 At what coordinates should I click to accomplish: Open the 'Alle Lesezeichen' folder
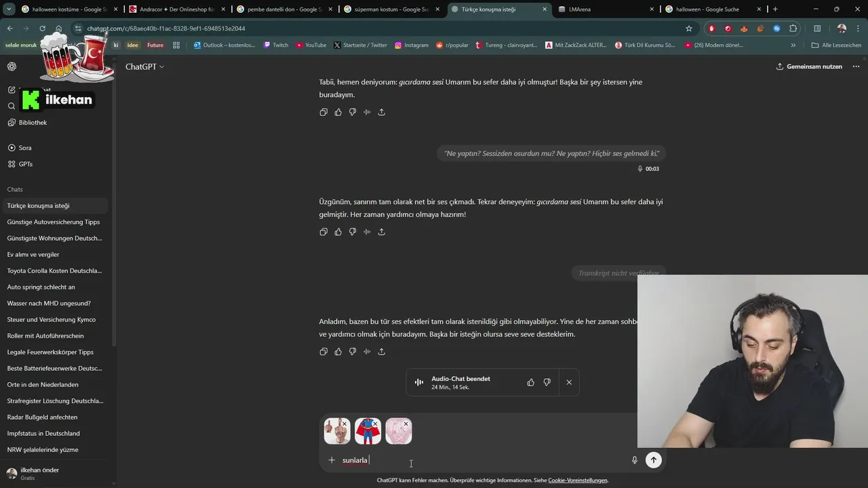[x=836, y=45]
